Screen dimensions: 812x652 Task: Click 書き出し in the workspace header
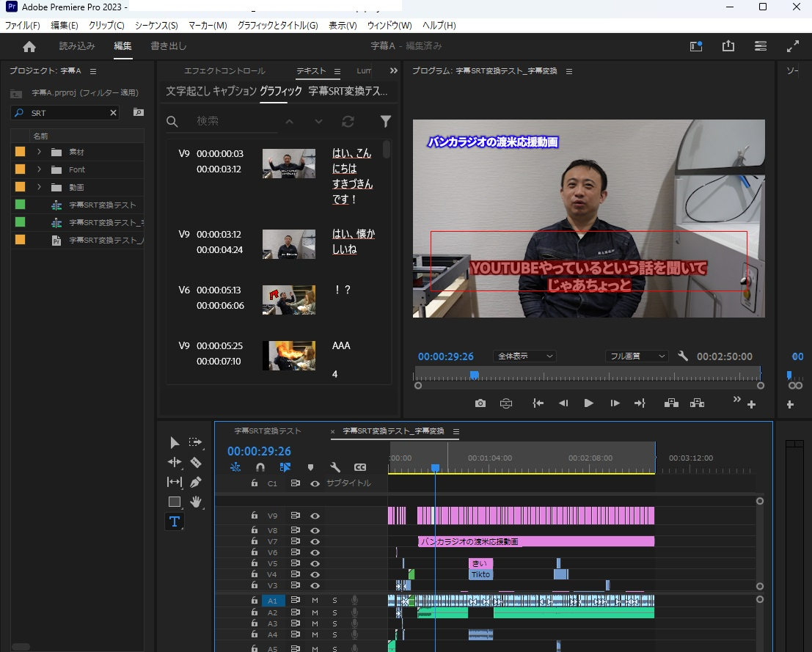169,46
